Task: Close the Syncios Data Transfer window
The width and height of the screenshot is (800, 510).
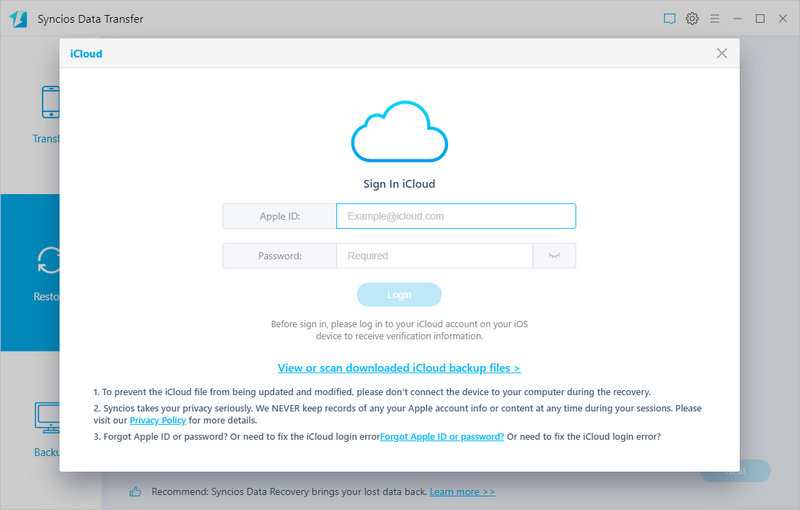Action: 783,19
